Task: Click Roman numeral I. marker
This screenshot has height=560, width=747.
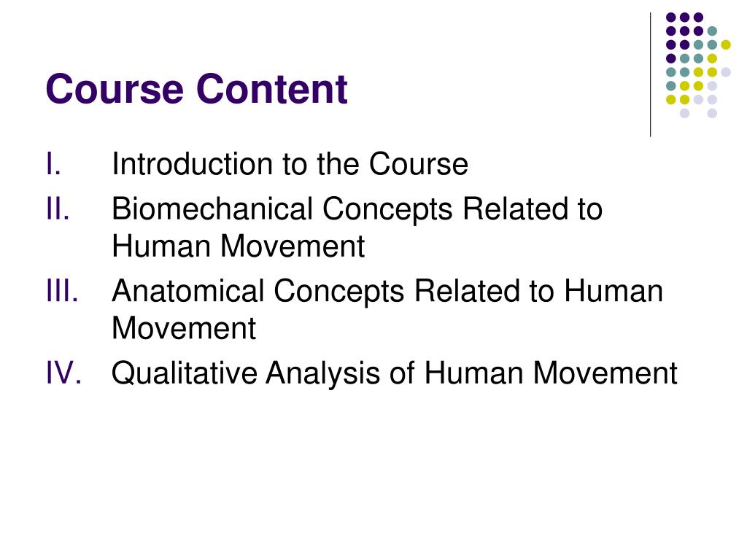Action: [54, 164]
